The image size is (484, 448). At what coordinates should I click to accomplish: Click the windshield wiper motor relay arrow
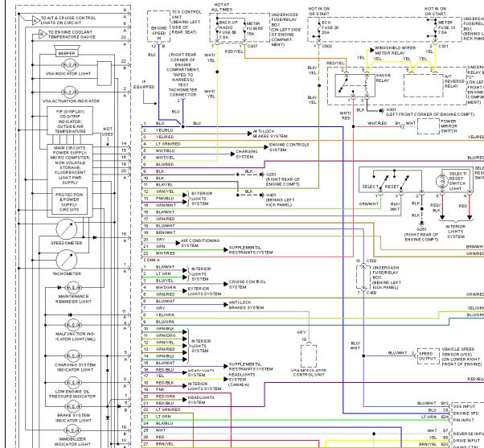pos(372,50)
